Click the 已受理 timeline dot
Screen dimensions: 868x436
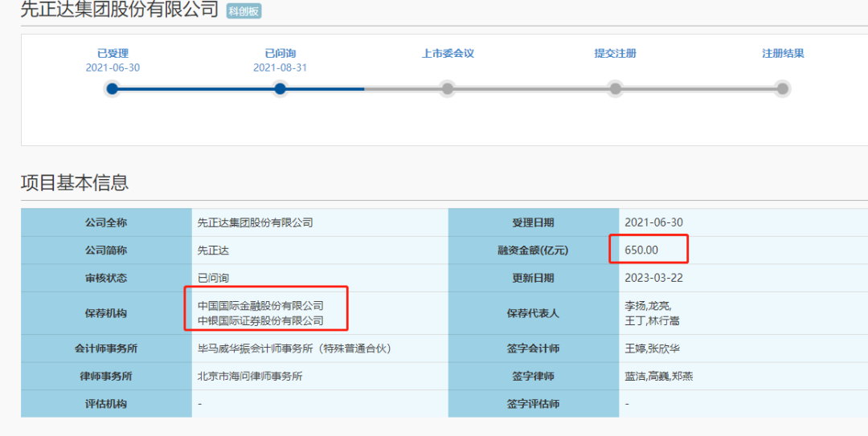point(113,88)
